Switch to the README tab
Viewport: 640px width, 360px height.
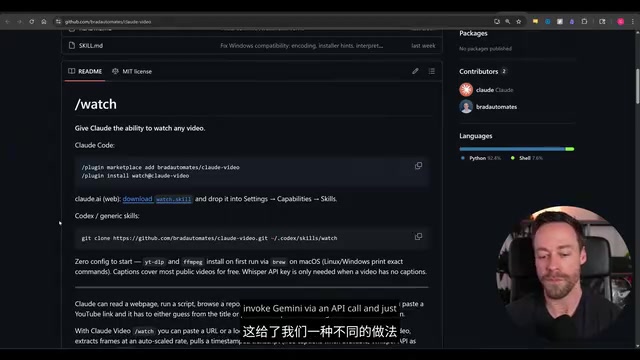(85, 71)
